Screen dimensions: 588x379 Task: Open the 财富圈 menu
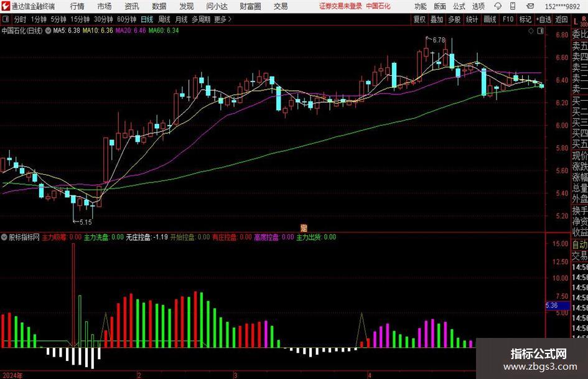(250, 6)
